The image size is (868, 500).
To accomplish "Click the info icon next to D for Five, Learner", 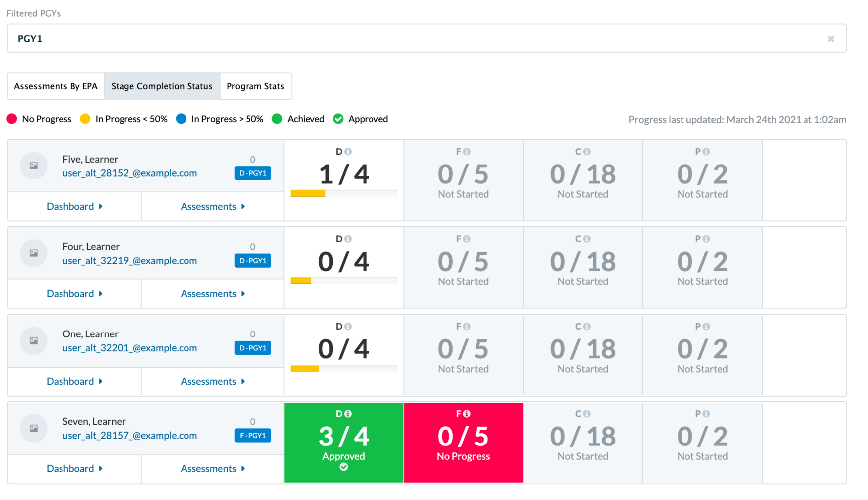I will pyautogui.click(x=348, y=152).
